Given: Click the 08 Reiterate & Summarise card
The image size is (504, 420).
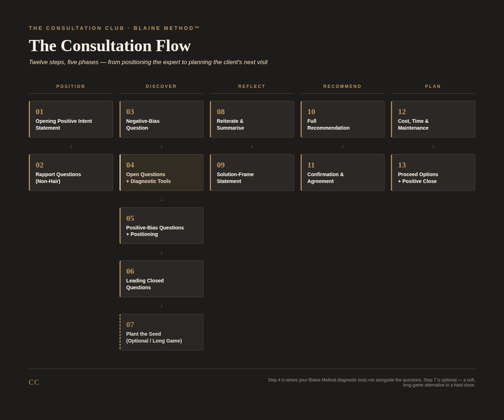Looking at the screenshot, I should pyautogui.click(x=252, y=119).
